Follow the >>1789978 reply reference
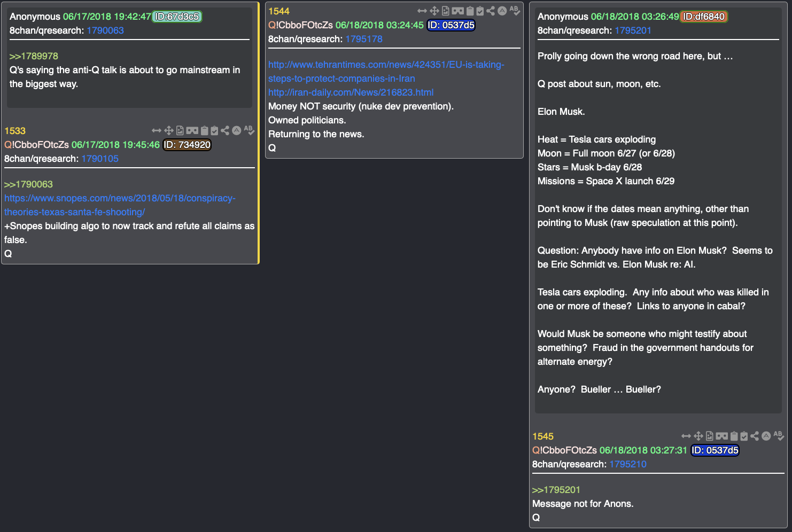This screenshot has height=532, width=792. (x=34, y=56)
